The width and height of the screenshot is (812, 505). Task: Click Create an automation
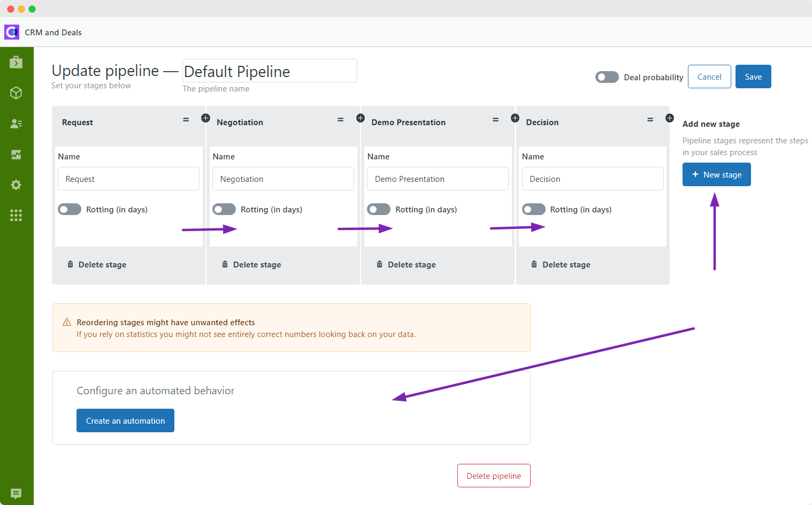(x=125, y=420)
